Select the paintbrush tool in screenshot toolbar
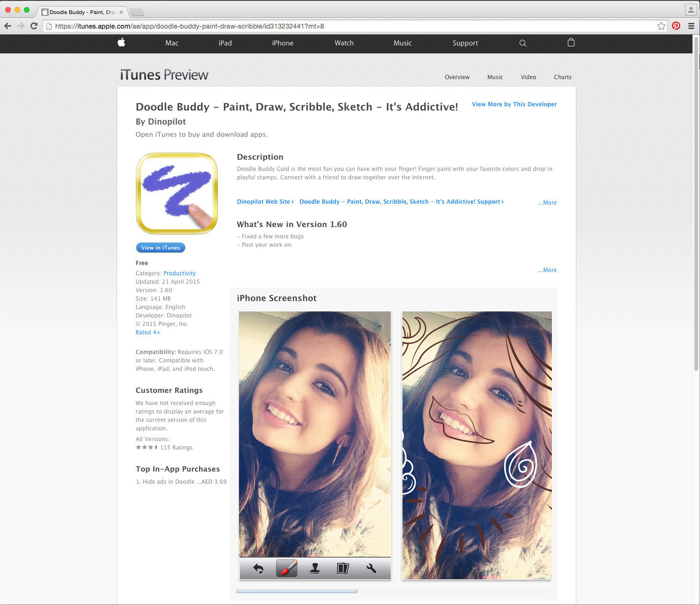This screenshot has height=605, width=700. pos(287,568)
